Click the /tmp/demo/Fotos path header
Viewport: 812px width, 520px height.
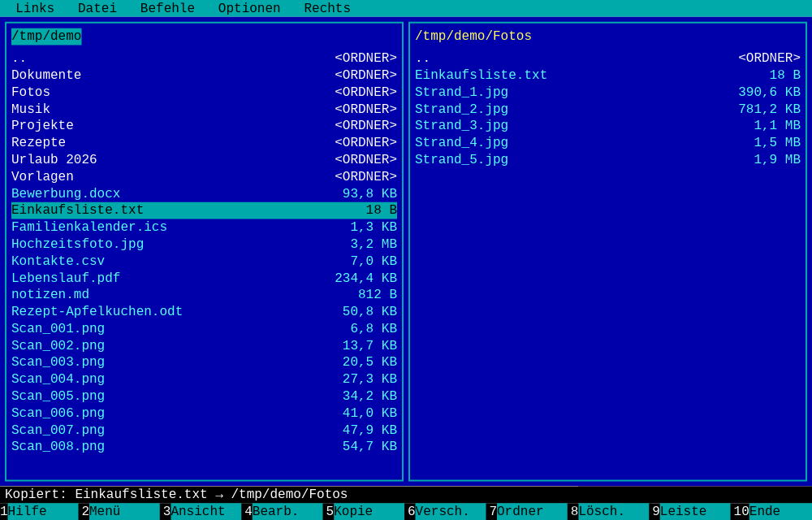pyautogui.click(x=473, y=36)
